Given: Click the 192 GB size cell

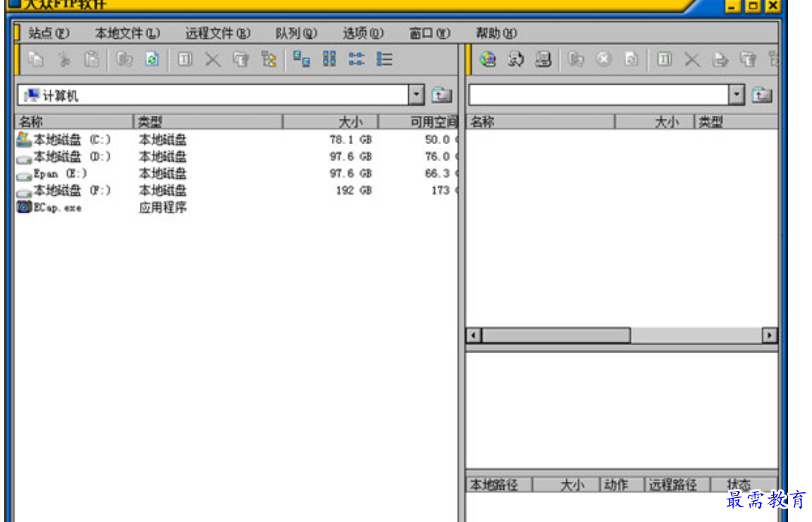Looking at the screenshot, I should pyautogui.click(x=354, y=191).
